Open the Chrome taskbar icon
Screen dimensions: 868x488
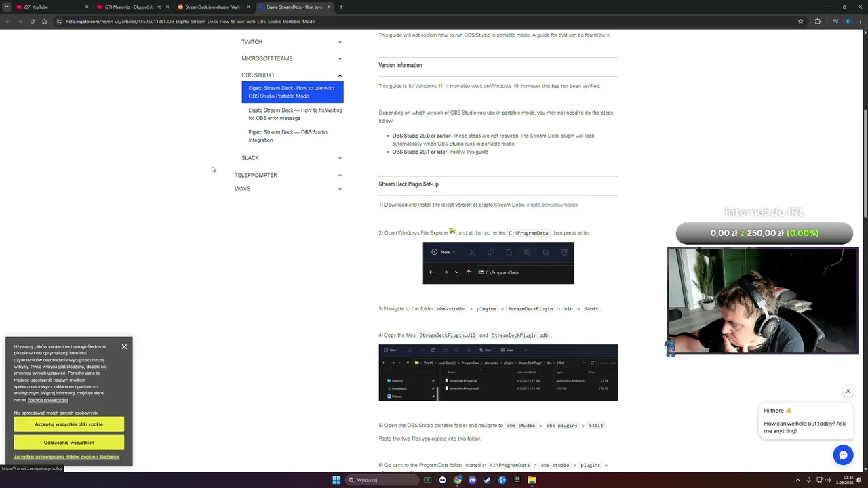point(458,480)
